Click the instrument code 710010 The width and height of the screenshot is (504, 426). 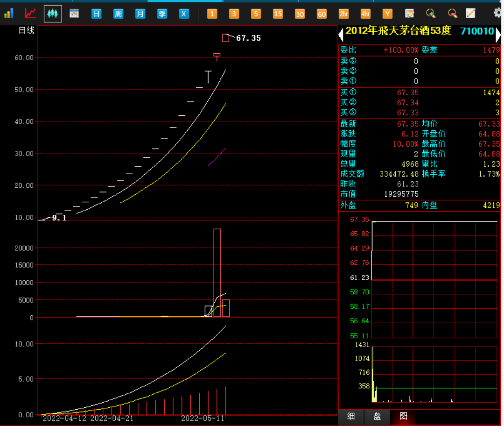coord(477,31)
